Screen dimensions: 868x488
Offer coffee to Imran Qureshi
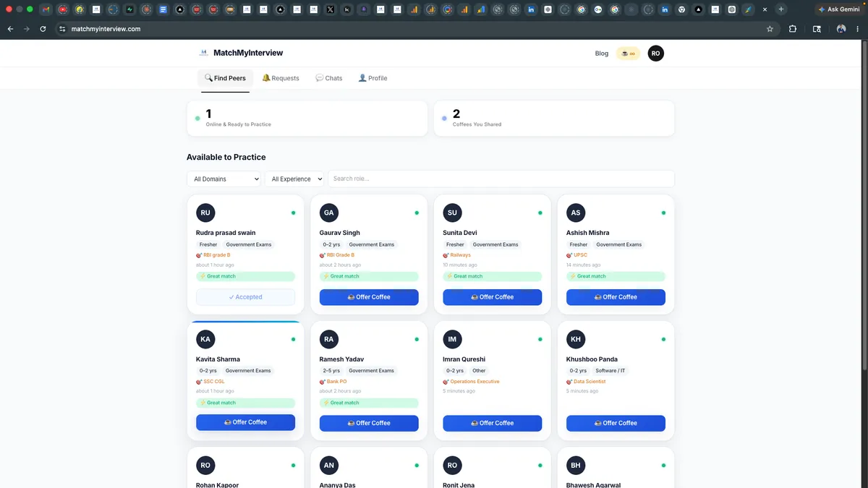pyautogui.click(x=493, y=423)
